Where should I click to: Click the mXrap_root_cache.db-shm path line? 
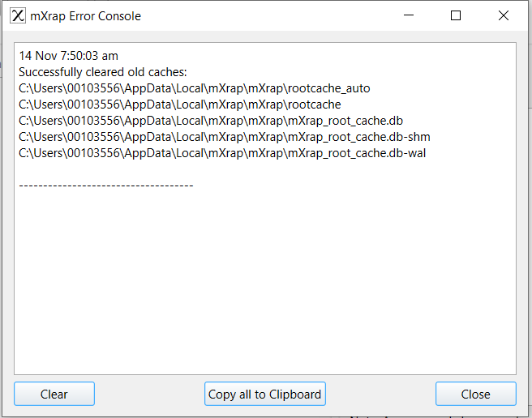point(225,137)
